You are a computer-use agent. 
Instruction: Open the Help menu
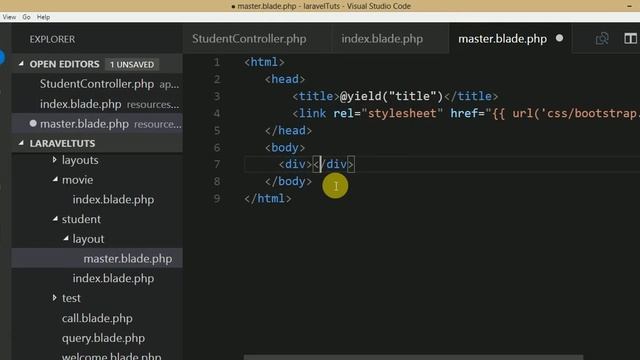[x=43, y=17]
